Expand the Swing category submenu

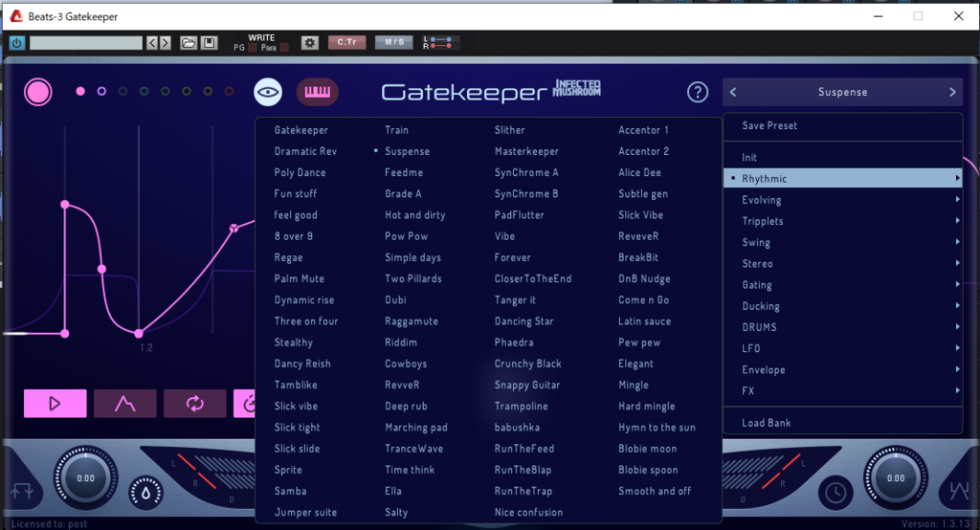[842, 242]
